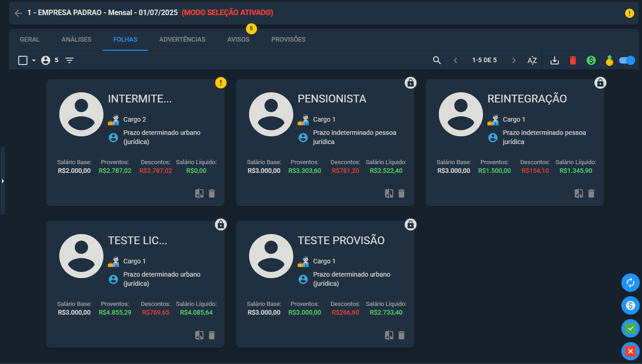Screen dimensions: 642x364
Task: Delete the REINTEGRAÇÃO payslip card
Action: coord(591,193)
